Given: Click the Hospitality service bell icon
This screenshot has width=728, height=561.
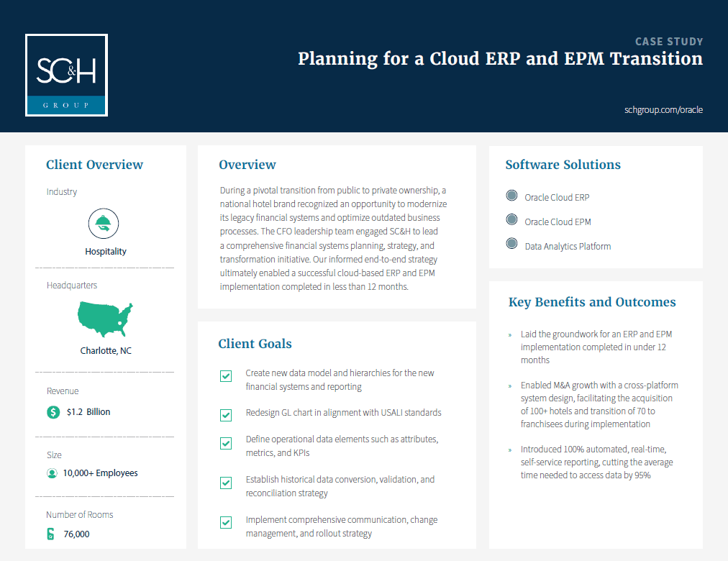Looking at the screenshot, I should [104, 223].
